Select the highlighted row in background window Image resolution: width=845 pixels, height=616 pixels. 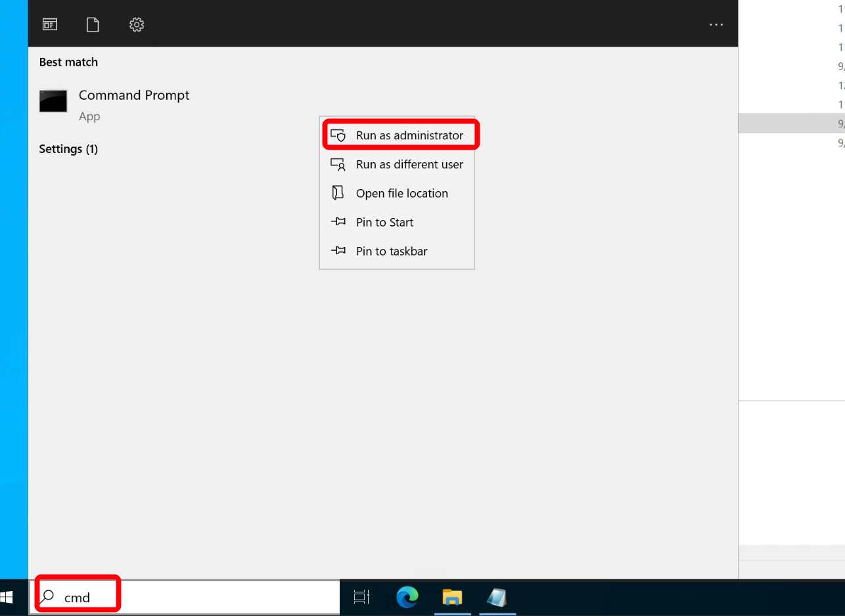(x=791, y=123)
